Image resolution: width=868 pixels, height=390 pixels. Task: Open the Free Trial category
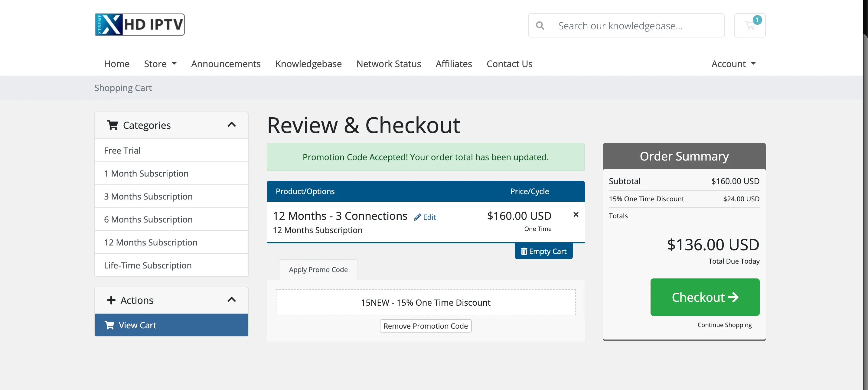(x=122, y=151)
